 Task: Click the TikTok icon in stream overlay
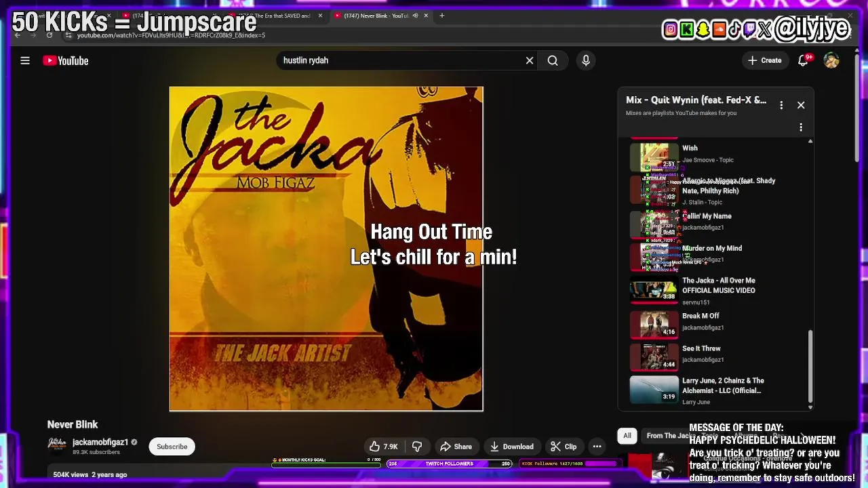(734, 29)
